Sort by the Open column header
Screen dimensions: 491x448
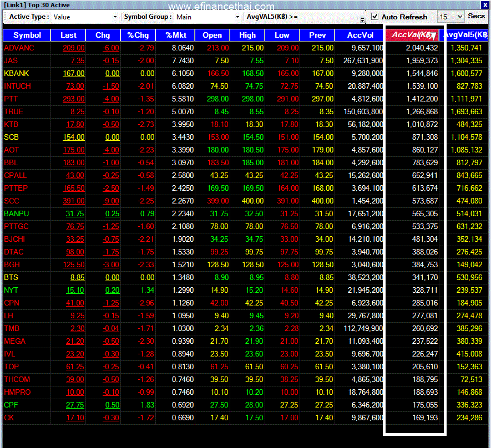(212, 35)
